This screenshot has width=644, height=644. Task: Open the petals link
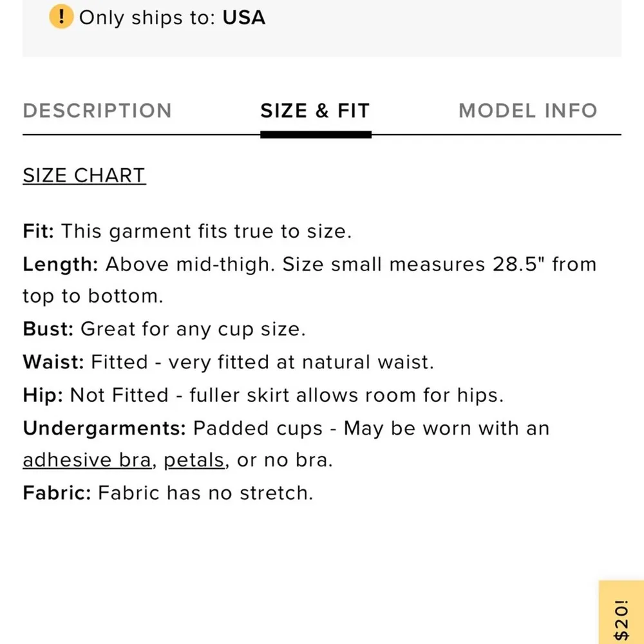coord(194,460)
